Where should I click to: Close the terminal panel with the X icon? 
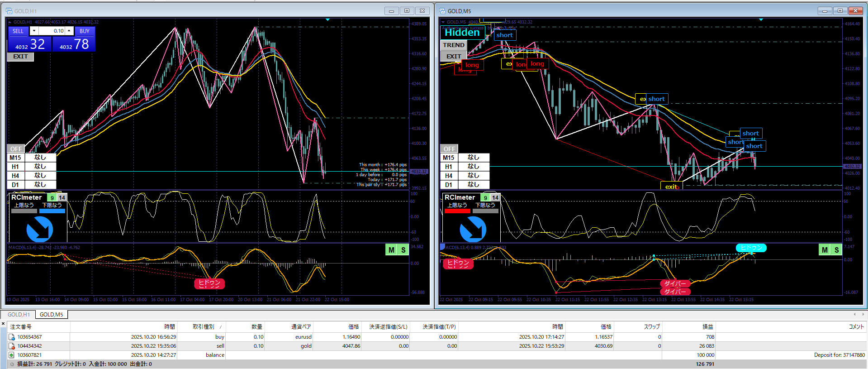[3, 323]
